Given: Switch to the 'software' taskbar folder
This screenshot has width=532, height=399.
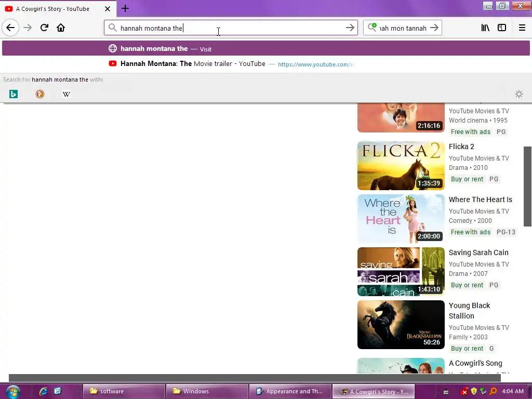Looking at the screenshot, I should [x=124, y=391].
